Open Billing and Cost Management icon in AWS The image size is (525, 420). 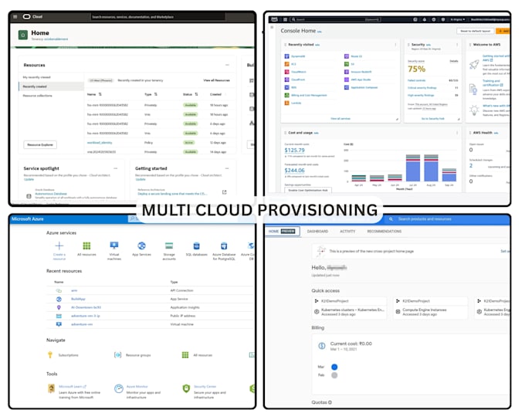287,95
